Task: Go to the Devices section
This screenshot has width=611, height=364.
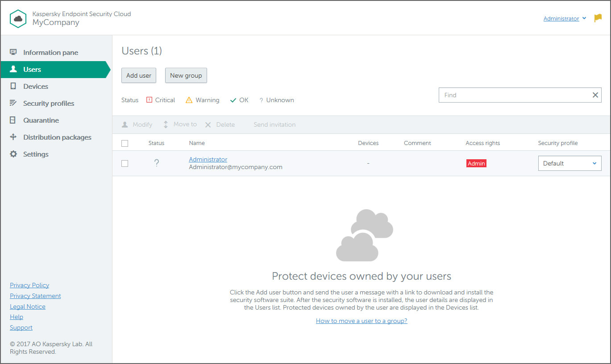Action: tap(36, 86)
